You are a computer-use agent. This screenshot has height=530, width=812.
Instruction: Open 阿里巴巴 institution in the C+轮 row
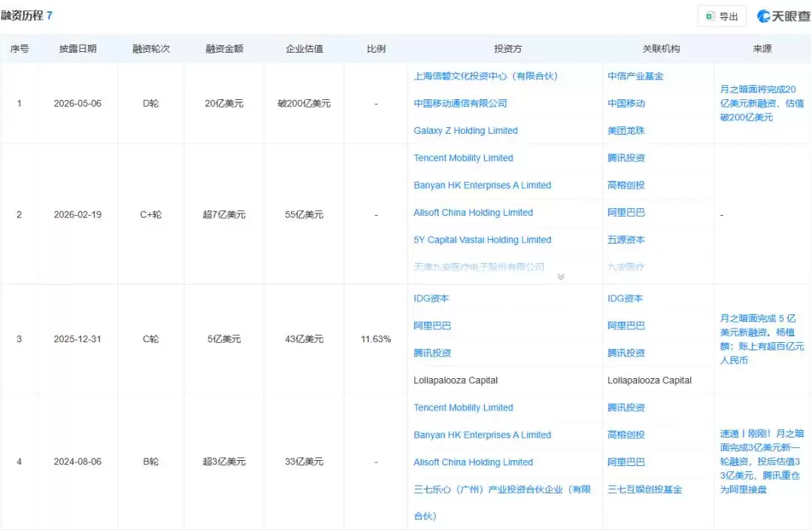tap(626, 213)
